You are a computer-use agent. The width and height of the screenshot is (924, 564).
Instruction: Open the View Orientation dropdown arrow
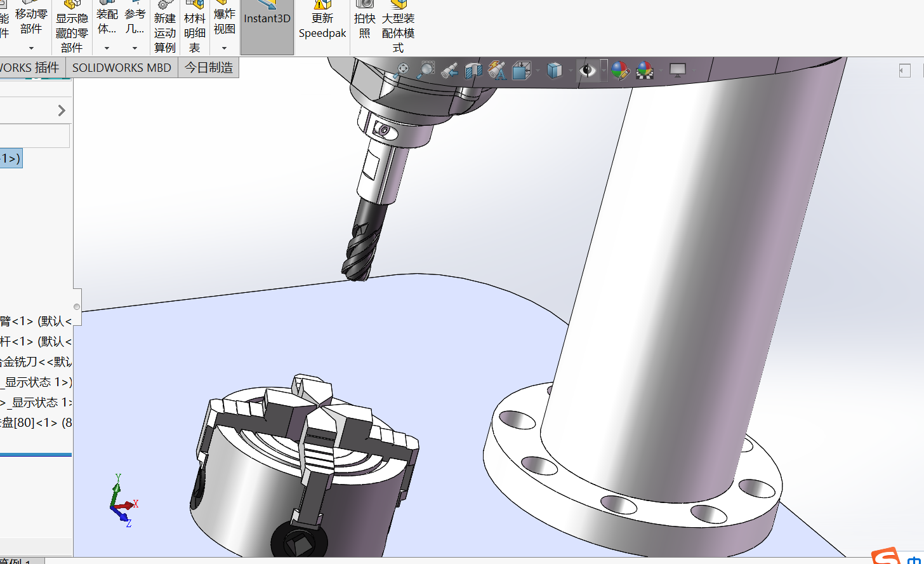(x=538, y=70)
